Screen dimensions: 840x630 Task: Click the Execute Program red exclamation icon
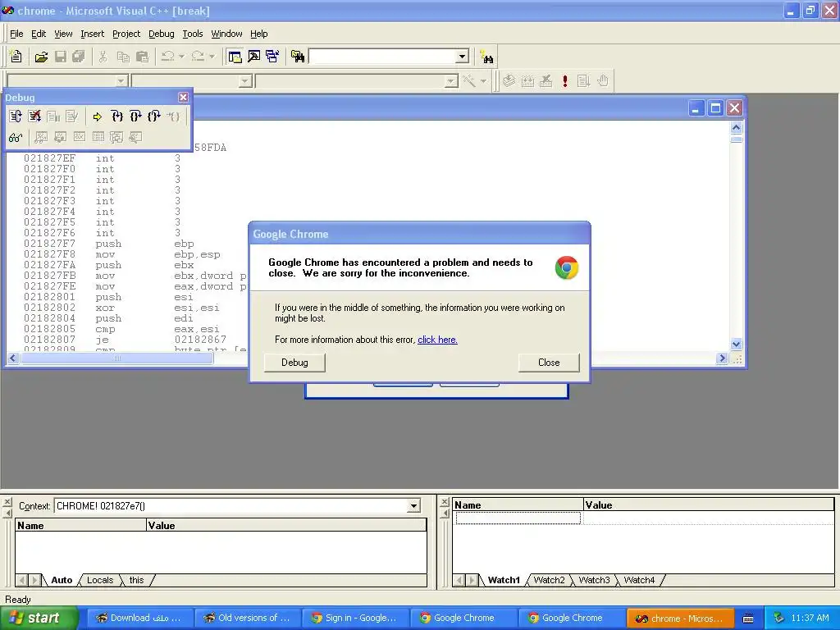[x=564, y=81]
